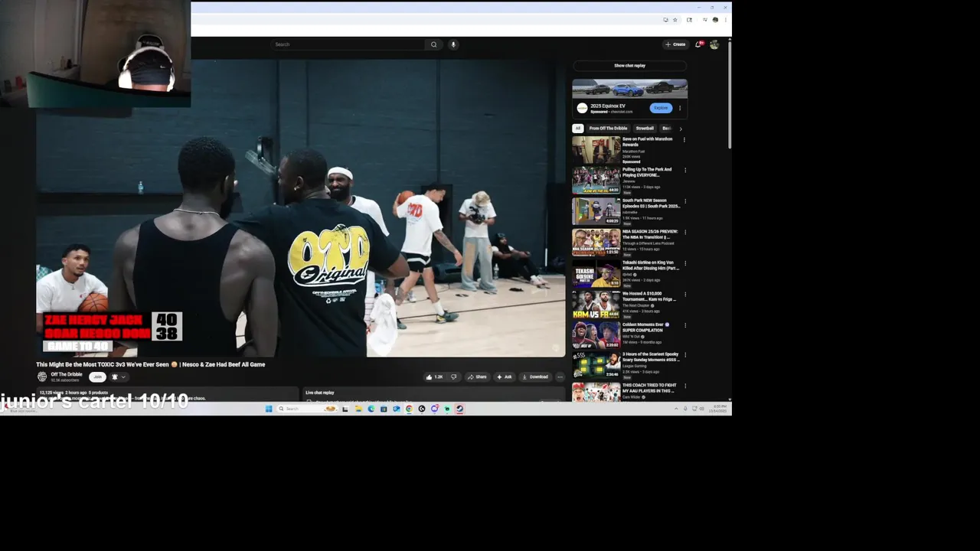The width and height of the screenshot is (980, 551).
Task: Bookmark page with the star icon
Action: [x=675, y=20]
